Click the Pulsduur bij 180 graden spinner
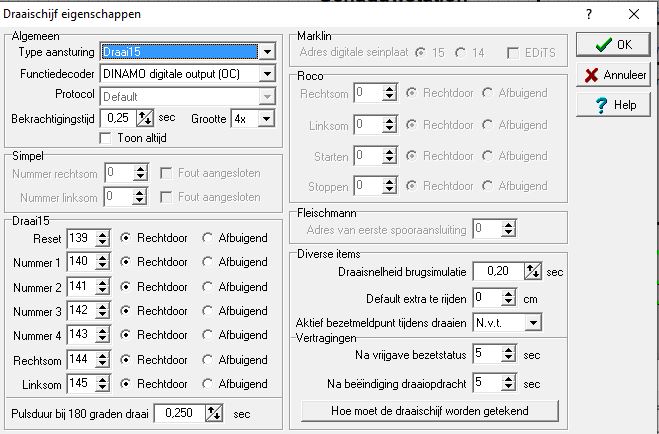 (x=214, y=413)
